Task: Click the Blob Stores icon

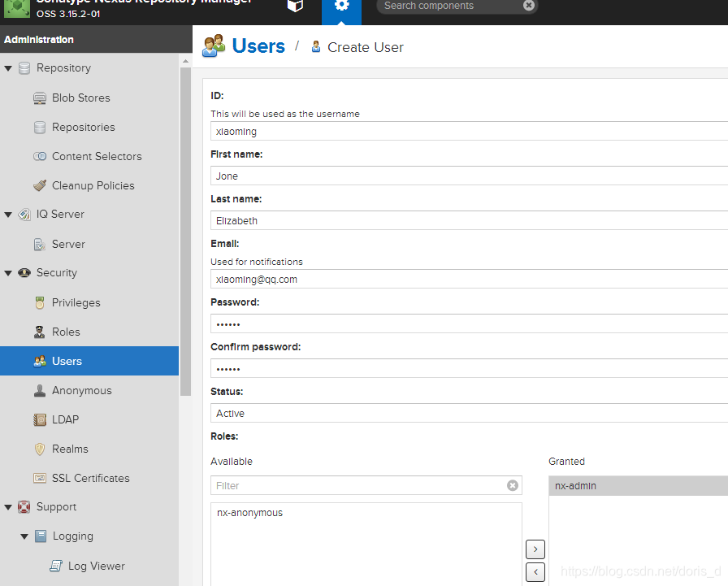Action: point(40,98)
